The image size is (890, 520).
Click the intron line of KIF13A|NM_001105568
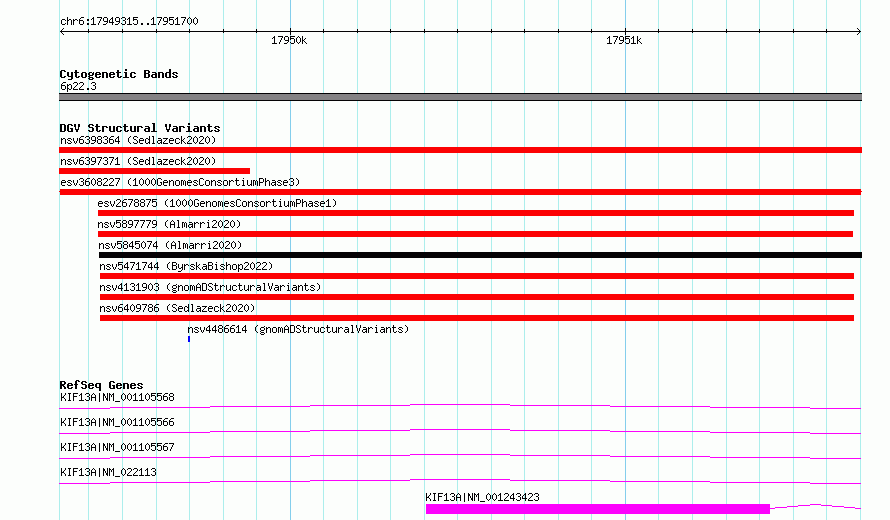click(460, 406)
